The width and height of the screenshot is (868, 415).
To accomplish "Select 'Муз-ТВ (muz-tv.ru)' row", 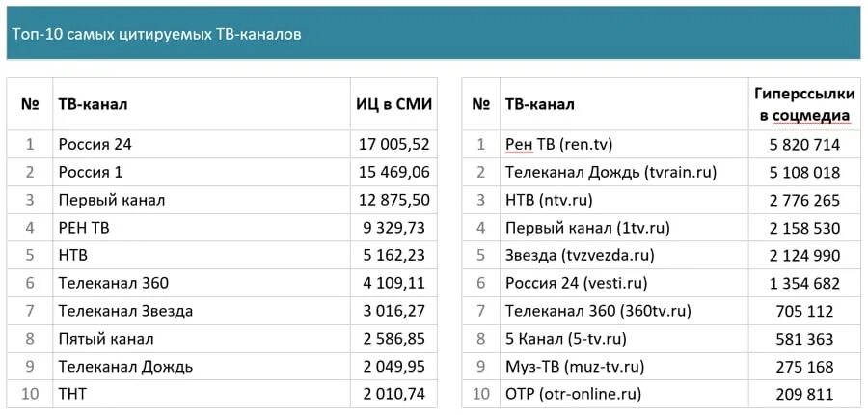I will [x=662, y=366].
